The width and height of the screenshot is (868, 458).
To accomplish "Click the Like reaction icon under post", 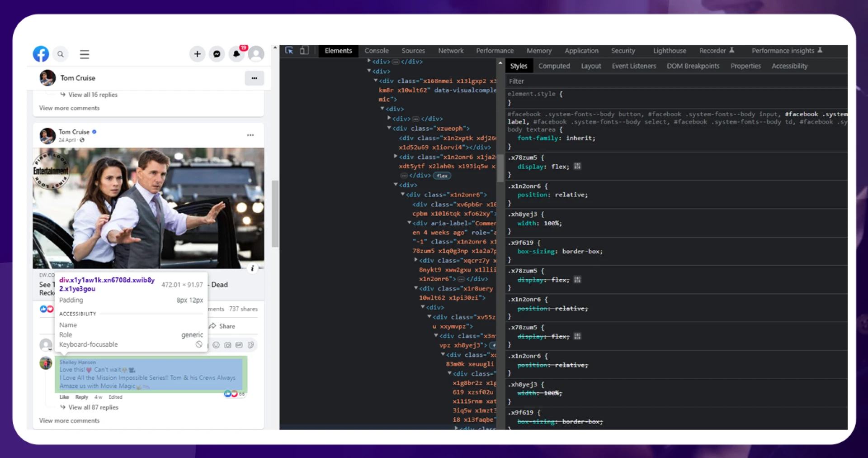I will 43,309.
